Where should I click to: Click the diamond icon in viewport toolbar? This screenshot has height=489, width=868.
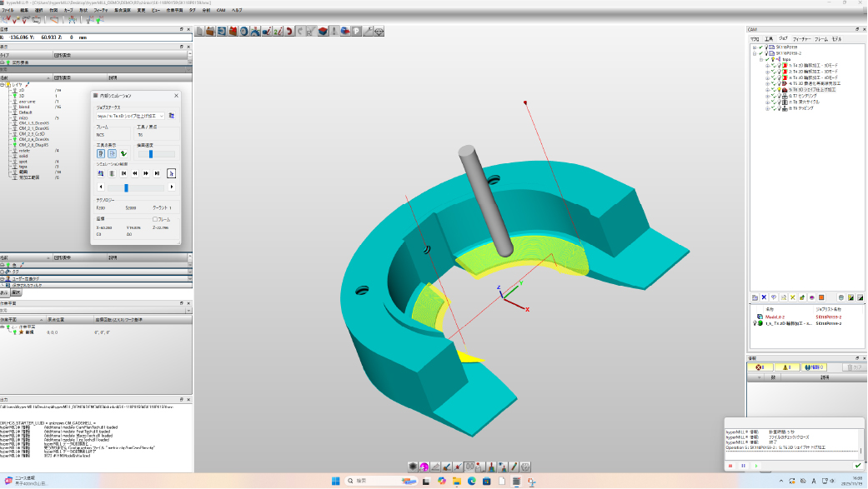click(379, 31)
